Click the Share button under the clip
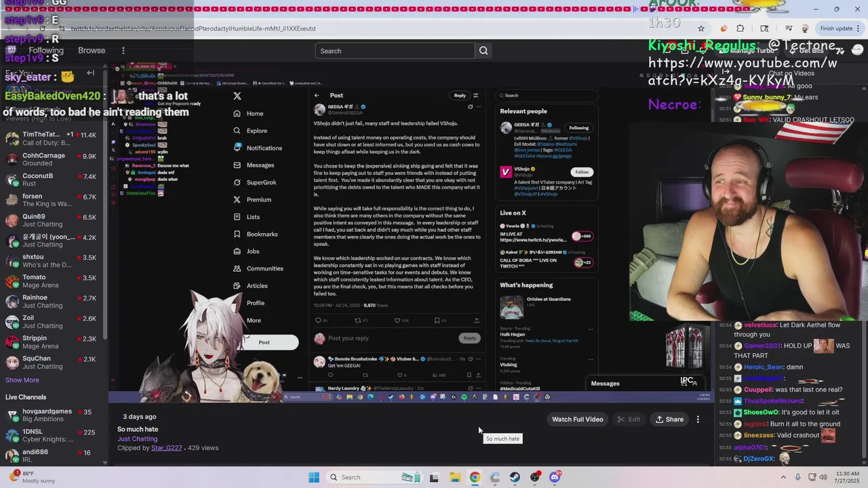868x488 pixels. [x=669, y=420]
